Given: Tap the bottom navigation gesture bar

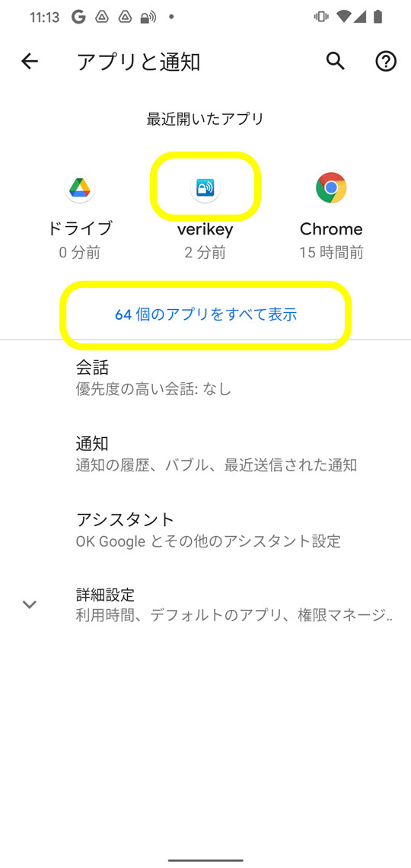Looking at the screenshot, I should tap(205, 860).
